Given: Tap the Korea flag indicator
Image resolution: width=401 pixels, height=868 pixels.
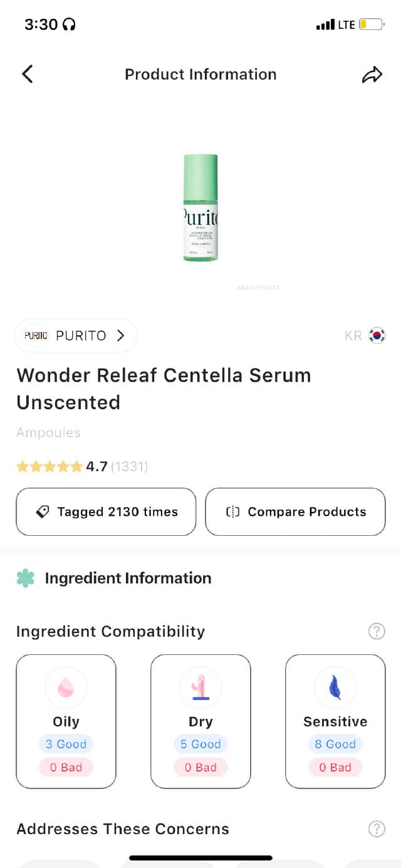Looking at the screenshot, I should coord(375,335).
